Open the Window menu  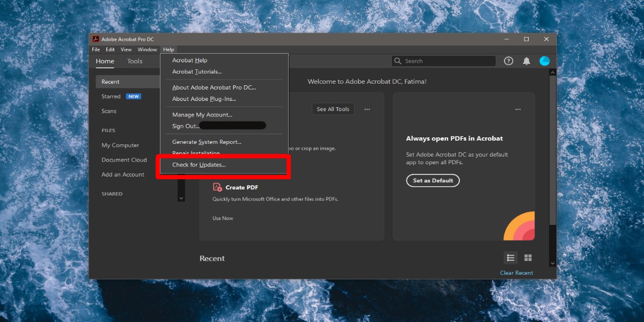(x=147, y=49)
